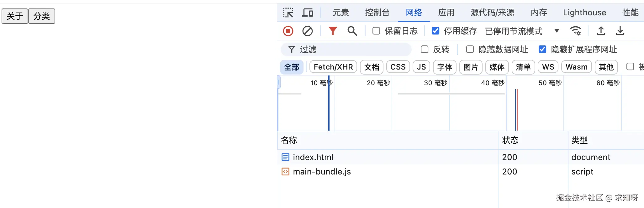Click the red load marker in timeline
Screen dimensions: 644x208
[x=518, y=110]
